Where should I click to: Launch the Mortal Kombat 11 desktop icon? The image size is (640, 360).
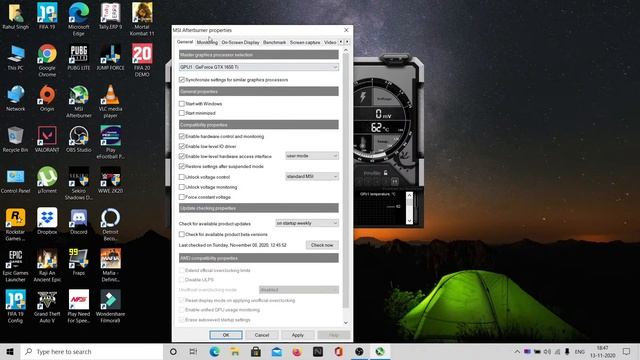click(x=142, y=19)
